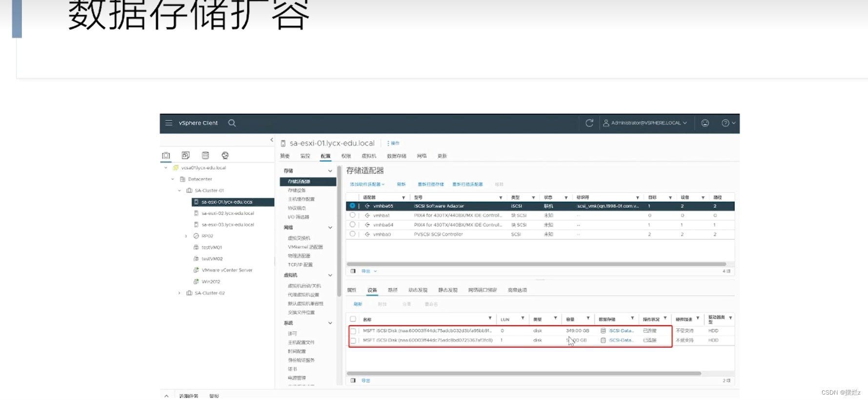Click the config menu vertical scrollbar
This screenshot has width=868, height=400.
pyautogui.click(x=339, y=232)
